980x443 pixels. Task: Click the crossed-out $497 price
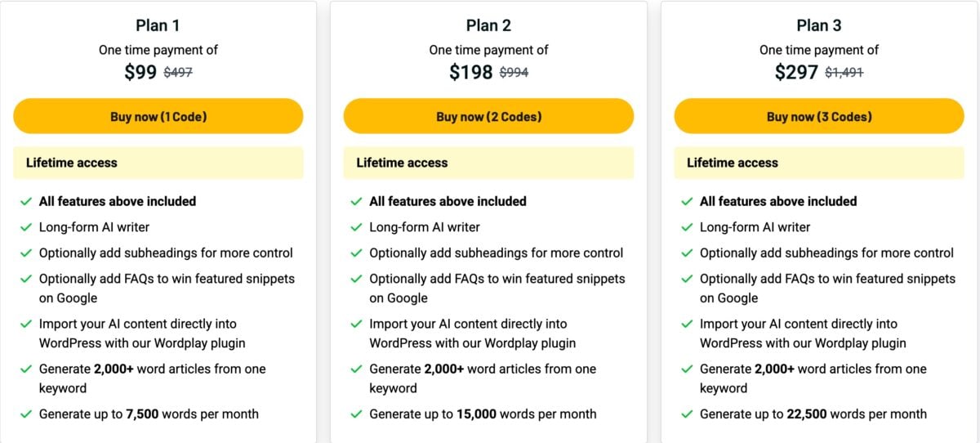tap(178, 73)
